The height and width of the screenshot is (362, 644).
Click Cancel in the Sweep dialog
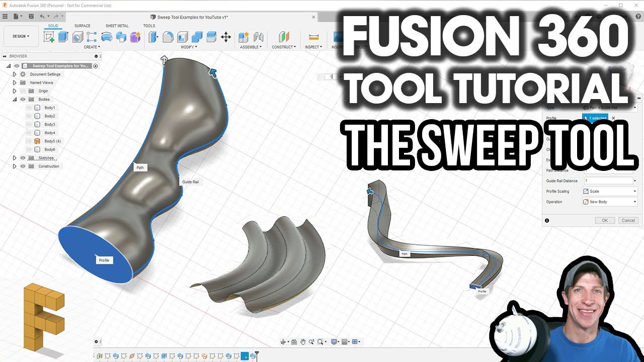[628, 220]
